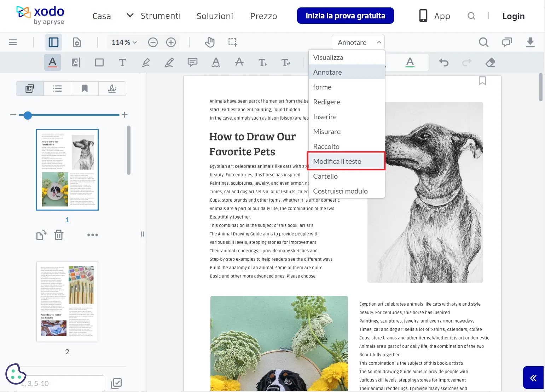The width and height of the screenshot is (545, 392).
Task: Select the strikethrough text tool
Action: [239, 63]
